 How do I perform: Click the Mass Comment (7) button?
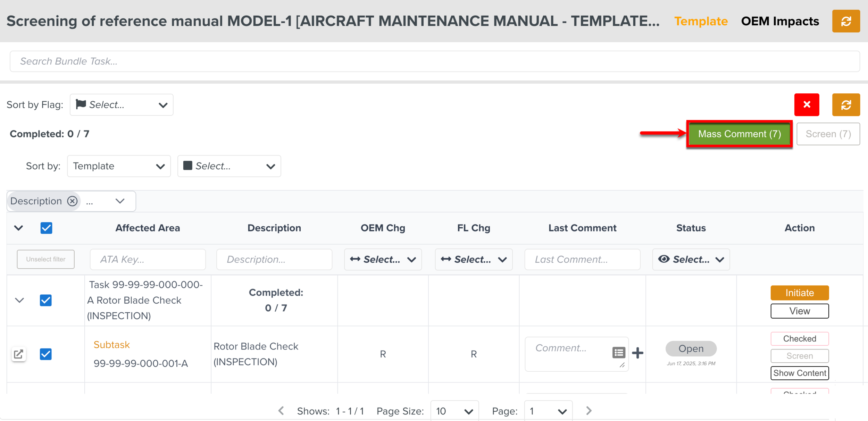[x=739, y=134]
